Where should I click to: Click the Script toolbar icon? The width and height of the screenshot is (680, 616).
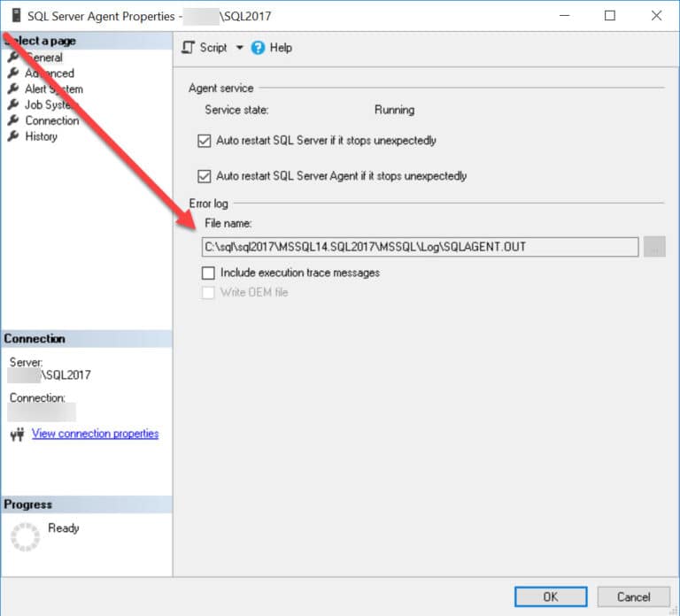tap(189, 48)
